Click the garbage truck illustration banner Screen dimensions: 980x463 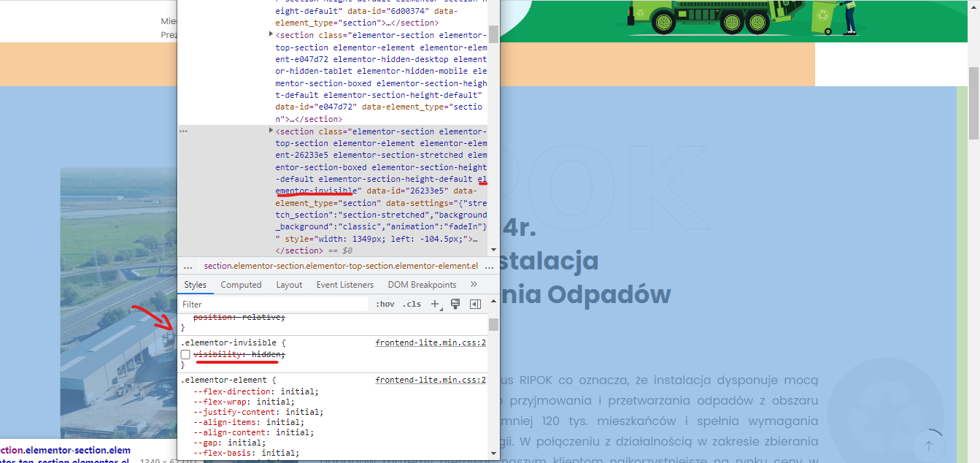coord(734,20)
